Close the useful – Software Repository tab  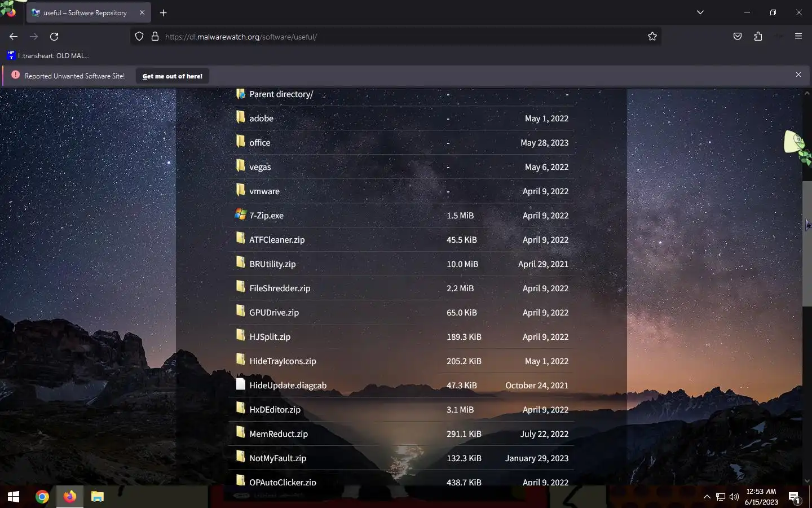click(142, 12)
